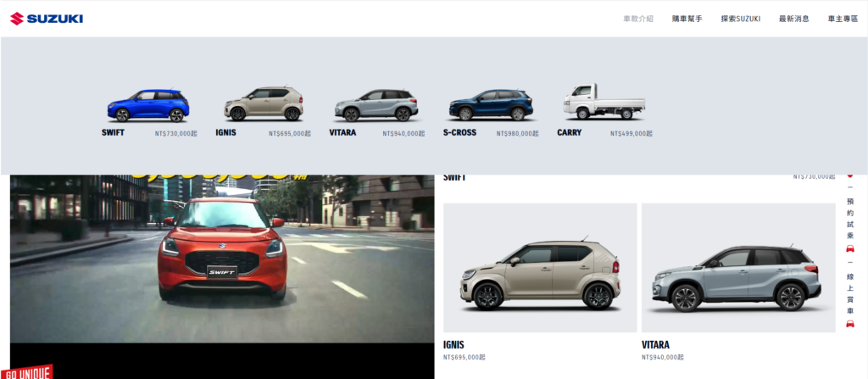Screen dimensions: 868x379
Task: Open the 購車幫手 menu
Action: 687,19
